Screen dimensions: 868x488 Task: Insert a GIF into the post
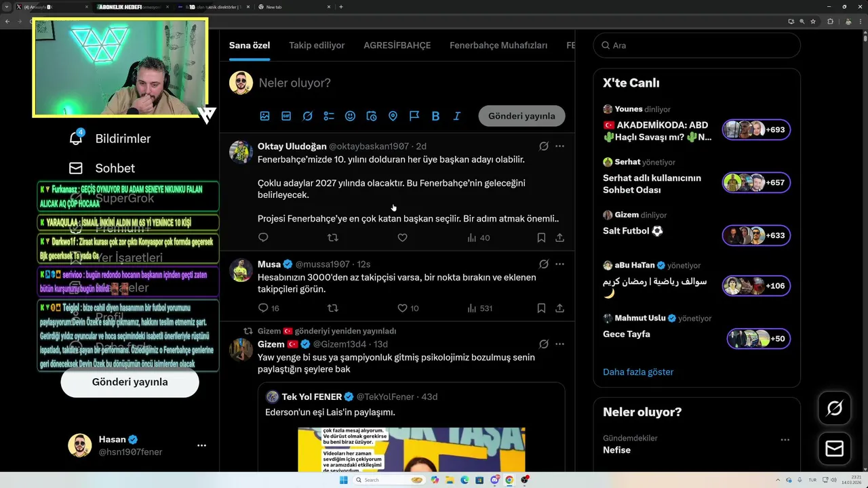click(x=286, y=116)
